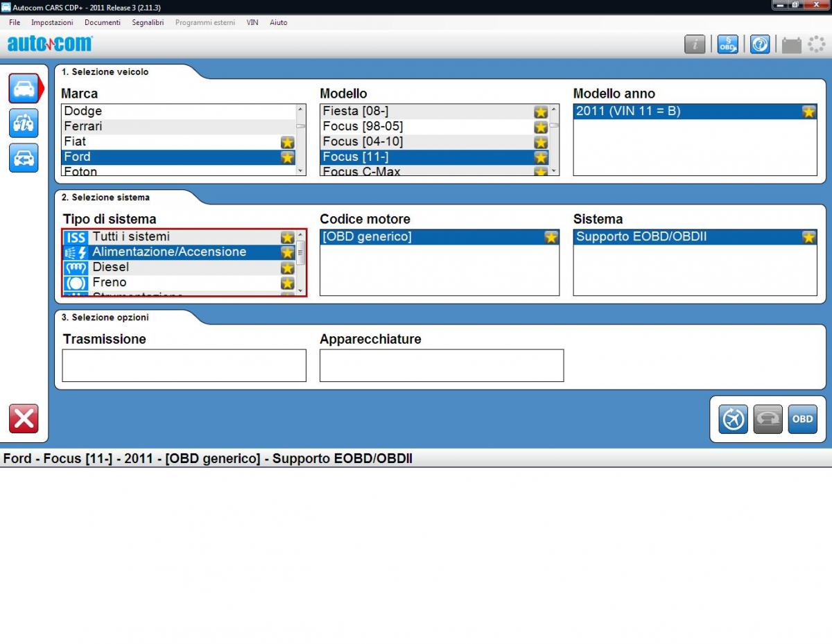Select Focus [11-] in the Modello list
Viewport: 832px width, 644px height.
(x=435, y=157)
